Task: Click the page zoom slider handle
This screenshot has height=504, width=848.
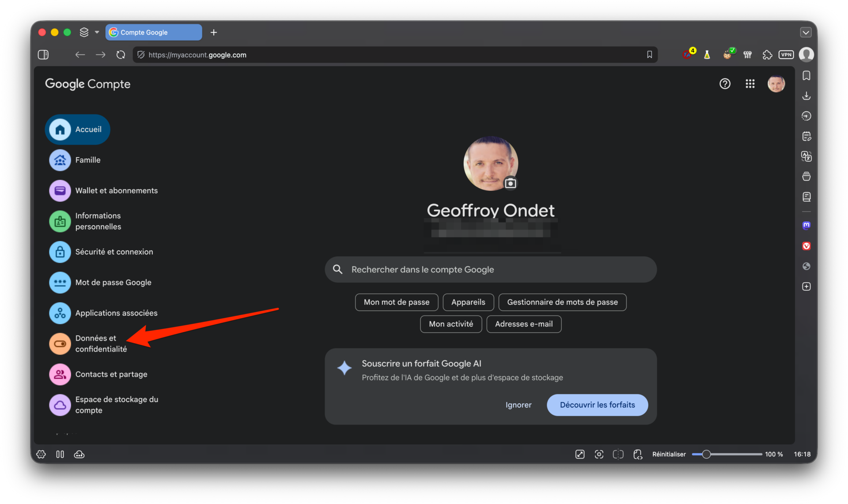Action: coord(706,454)
